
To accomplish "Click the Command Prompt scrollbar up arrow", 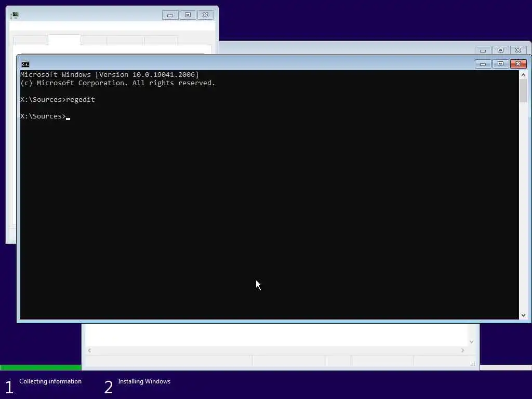I will [x=523, y=75].
